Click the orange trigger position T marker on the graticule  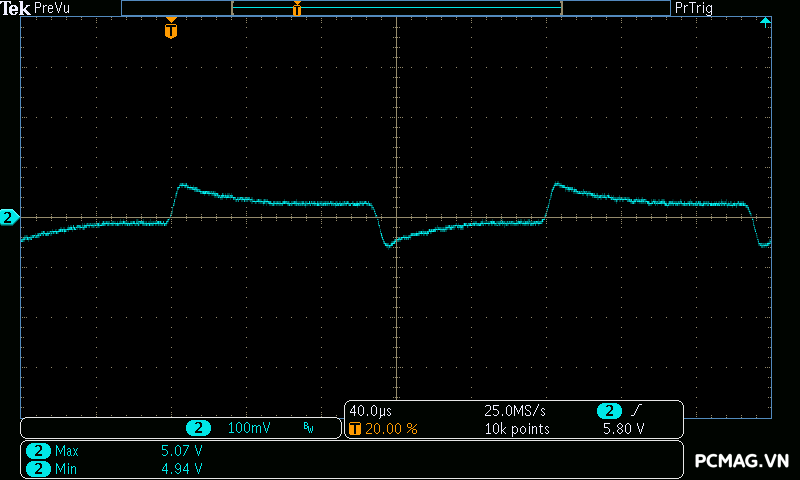[171, 31]
